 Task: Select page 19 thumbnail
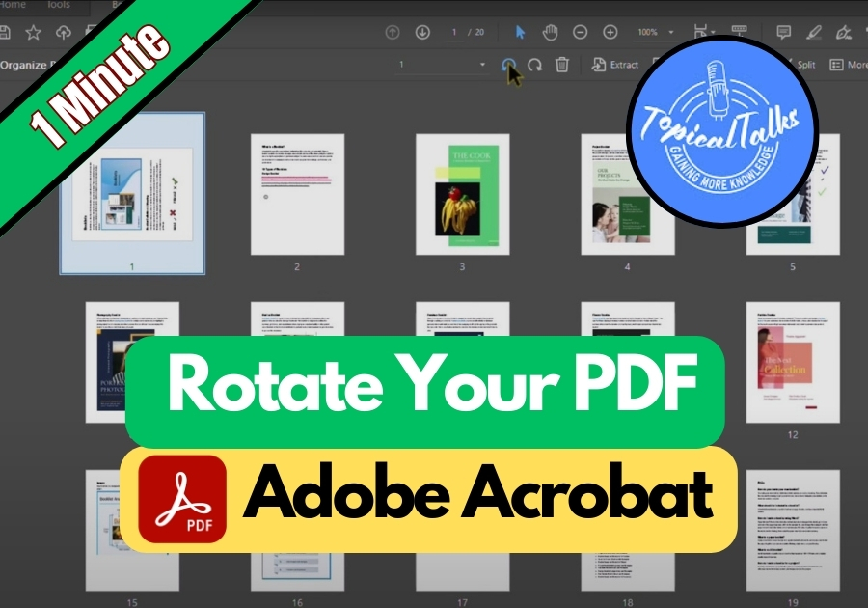[793, 531]
